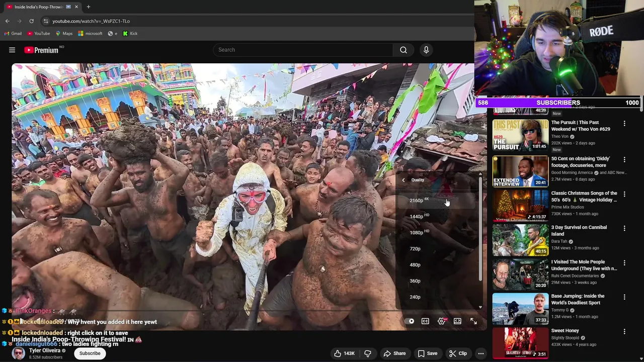The image size is (644, 362).
Task: Open The Pursuit This Past Weekend title
Action: 581,126
